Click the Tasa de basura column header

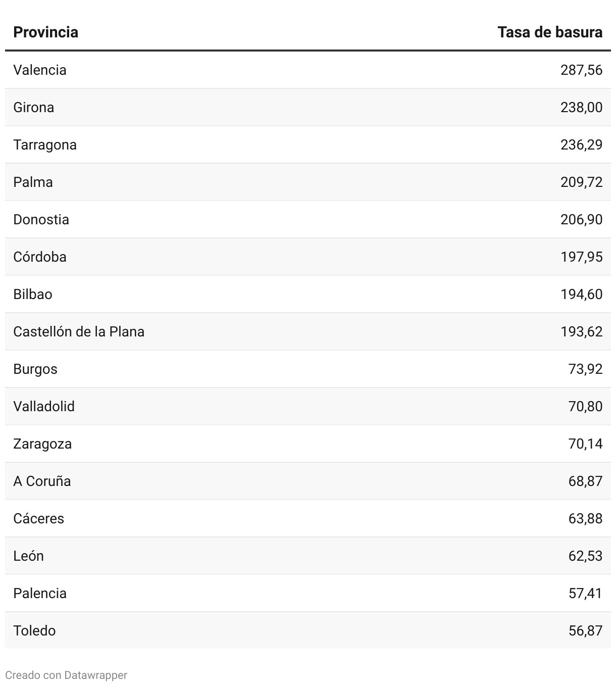550,32
